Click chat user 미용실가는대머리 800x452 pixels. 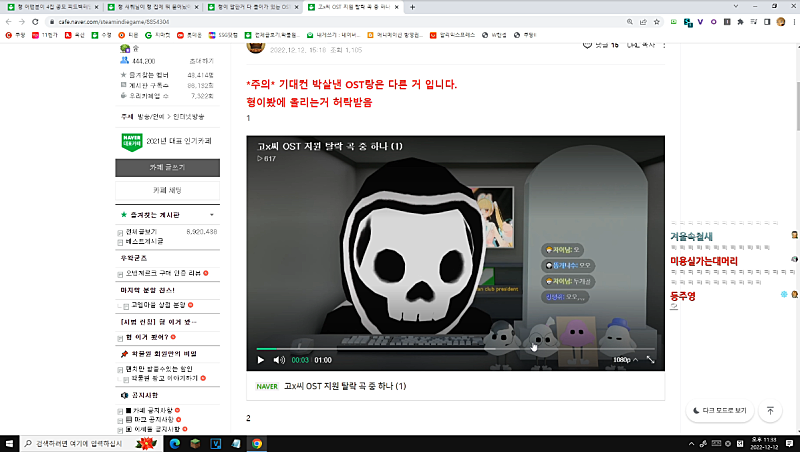click(704, 261)
